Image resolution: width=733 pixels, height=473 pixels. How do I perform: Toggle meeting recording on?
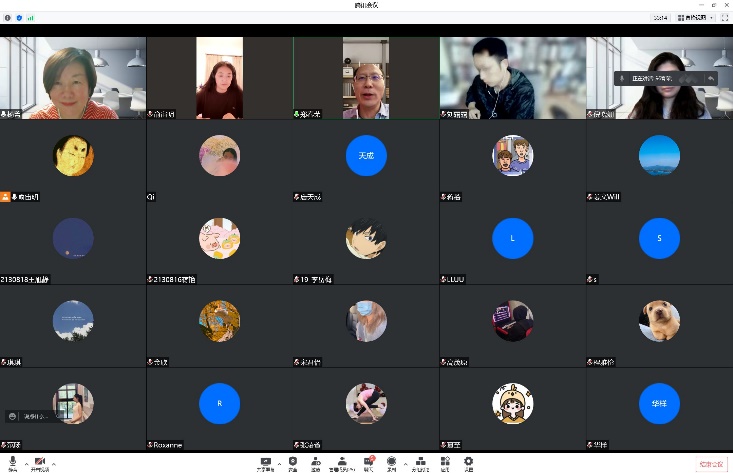(x=392, y=463)
